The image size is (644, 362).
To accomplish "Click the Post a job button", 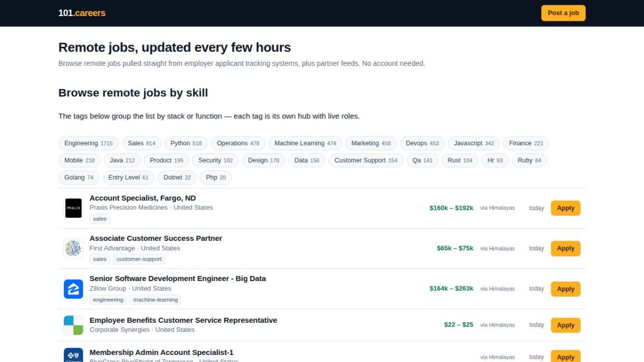I will click(x=563, y=13).
